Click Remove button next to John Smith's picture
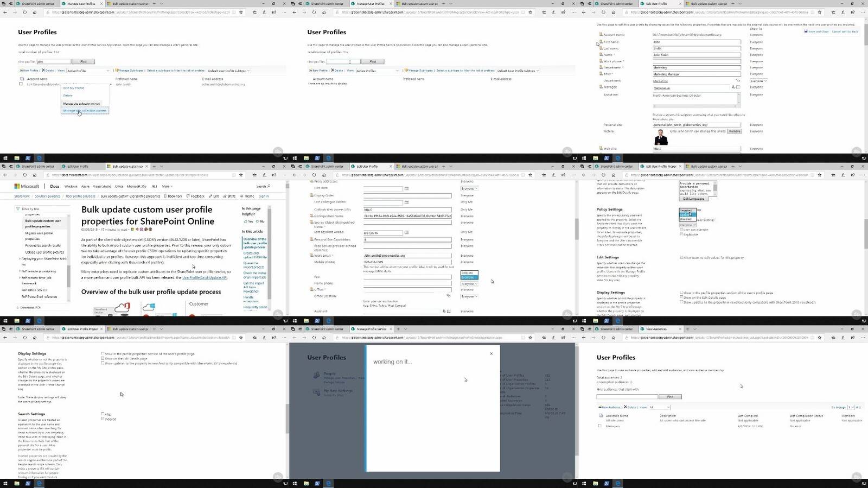The height and width of the screenshot is (488, 868). [735, 131]
